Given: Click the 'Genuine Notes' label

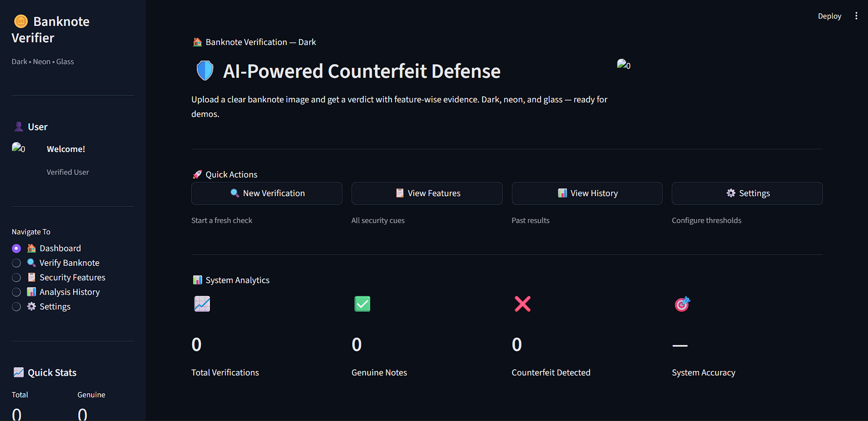Looking at the screenshot, I should (x=379, y=372).
